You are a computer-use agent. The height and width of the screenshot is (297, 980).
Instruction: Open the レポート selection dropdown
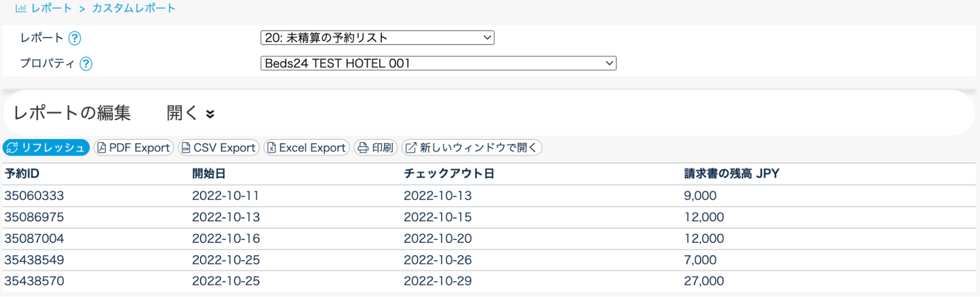pos(377,38)
